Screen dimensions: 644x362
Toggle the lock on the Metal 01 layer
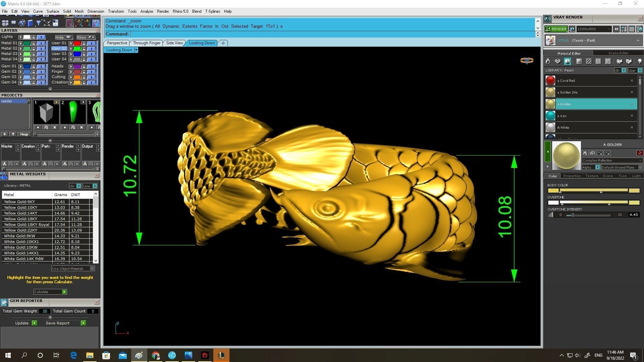coord(34,43)
